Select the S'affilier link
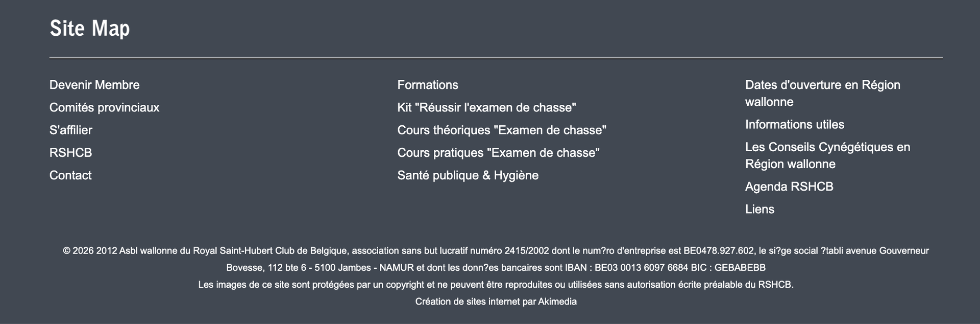The width and height of the screenshot is (980, 324). (71, 130)
